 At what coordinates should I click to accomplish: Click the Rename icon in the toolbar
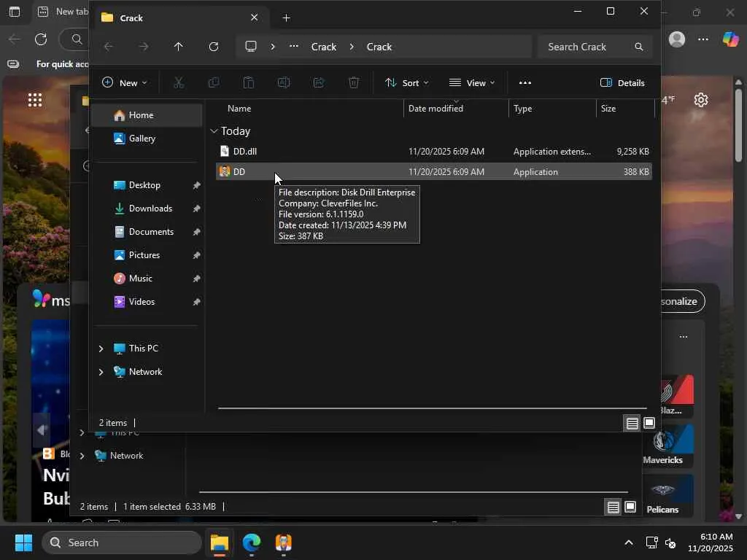pos(284,83)
